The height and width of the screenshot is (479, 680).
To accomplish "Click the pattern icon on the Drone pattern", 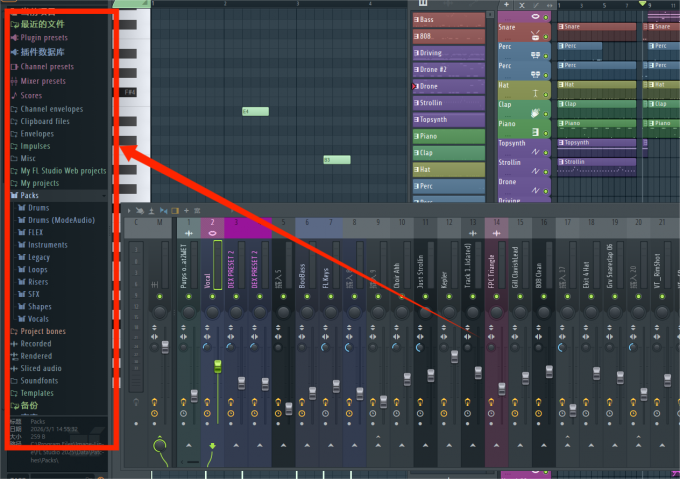I will 416,86.
